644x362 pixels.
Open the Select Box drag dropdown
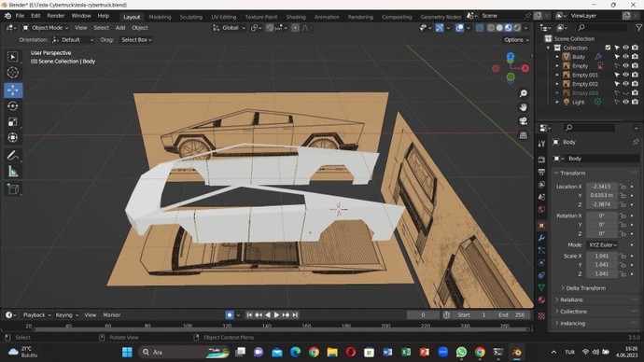(136, 40)
